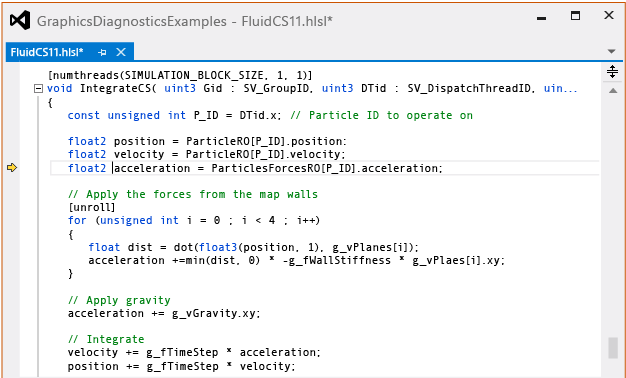Open the document list dropdown arrow
626x378 pixels.
coord(611,51)
